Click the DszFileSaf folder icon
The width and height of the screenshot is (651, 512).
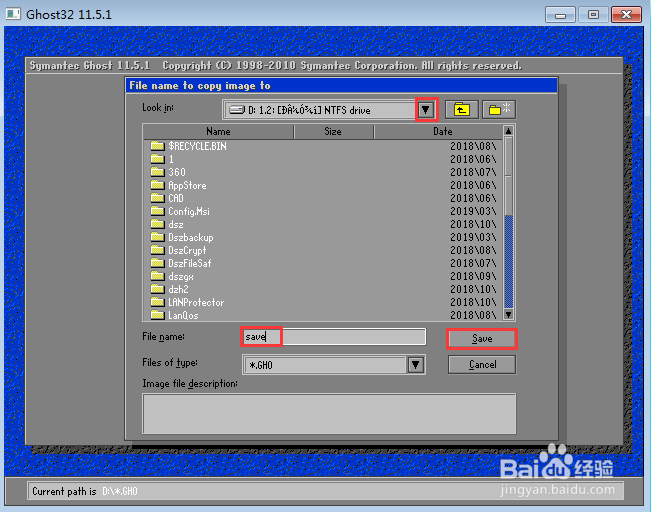157,263
